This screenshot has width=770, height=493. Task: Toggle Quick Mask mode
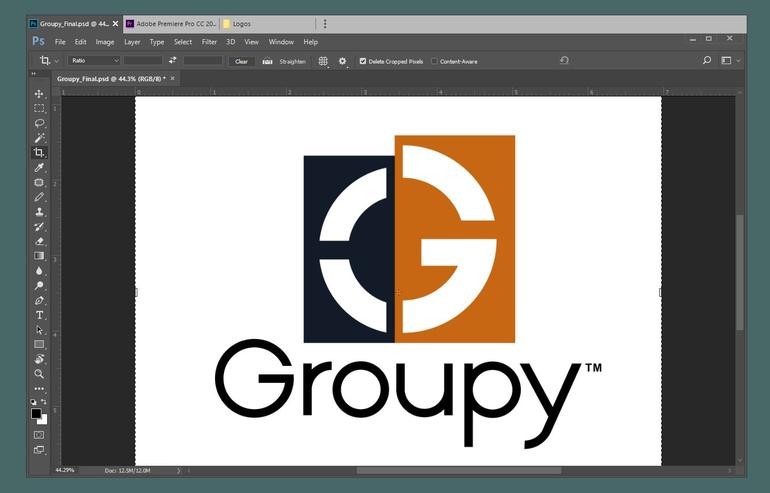tap(39, 435)
